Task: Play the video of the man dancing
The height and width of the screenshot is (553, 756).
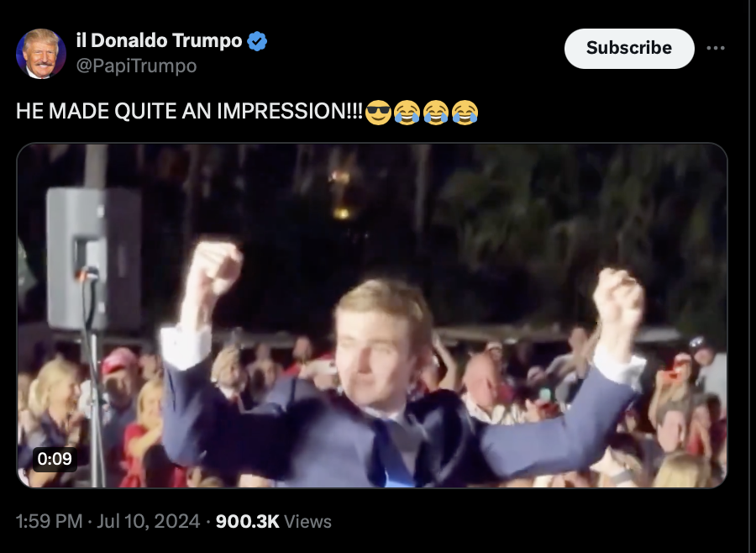Action: click(x=372, y=316)
